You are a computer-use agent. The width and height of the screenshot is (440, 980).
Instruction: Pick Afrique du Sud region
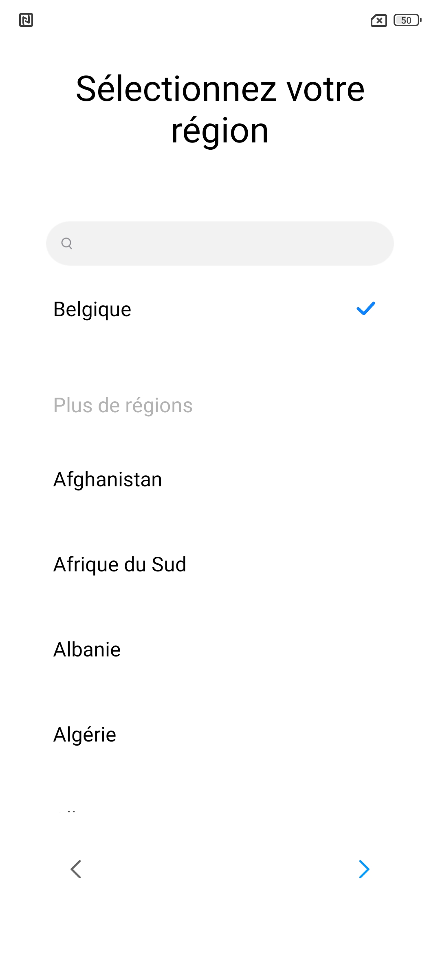[x=120, y=564]
